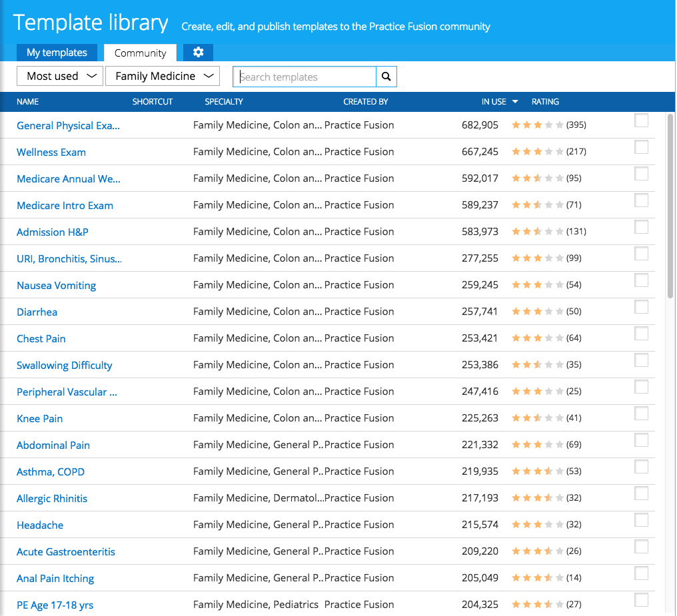Open the Most used sort dropdown
Screen dimensions: 677x616
pos(60,77)
